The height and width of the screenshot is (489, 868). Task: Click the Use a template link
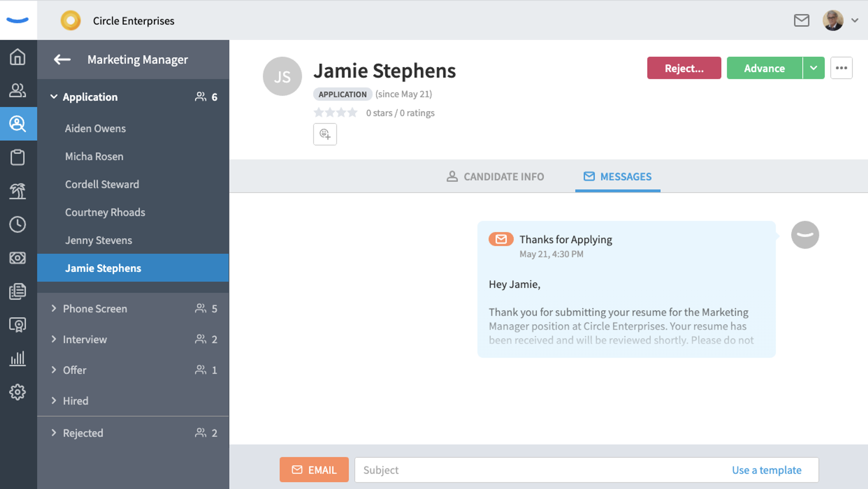(x=767, y=470)
